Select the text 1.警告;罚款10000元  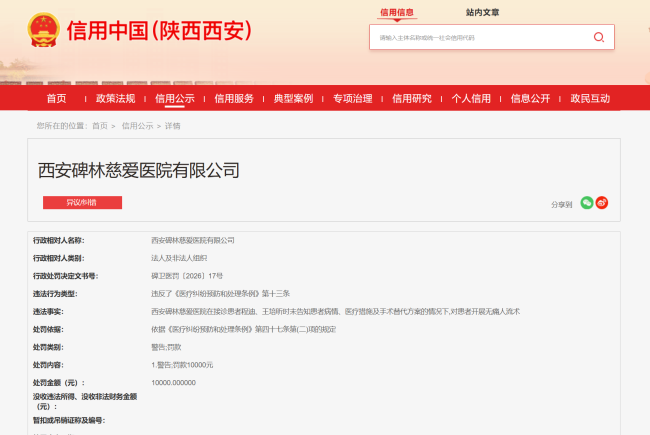click(x=182, y=365)
